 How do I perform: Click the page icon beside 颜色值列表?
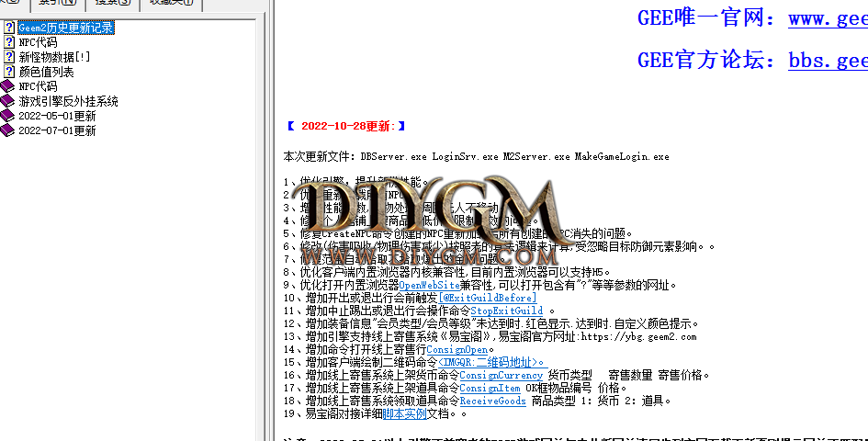click(9, 72)
